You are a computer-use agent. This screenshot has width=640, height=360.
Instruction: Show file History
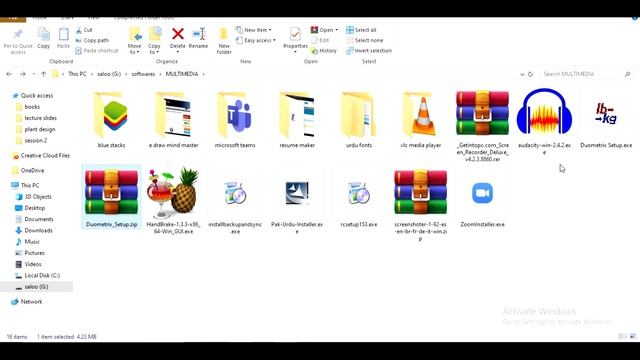coord(324,51)
